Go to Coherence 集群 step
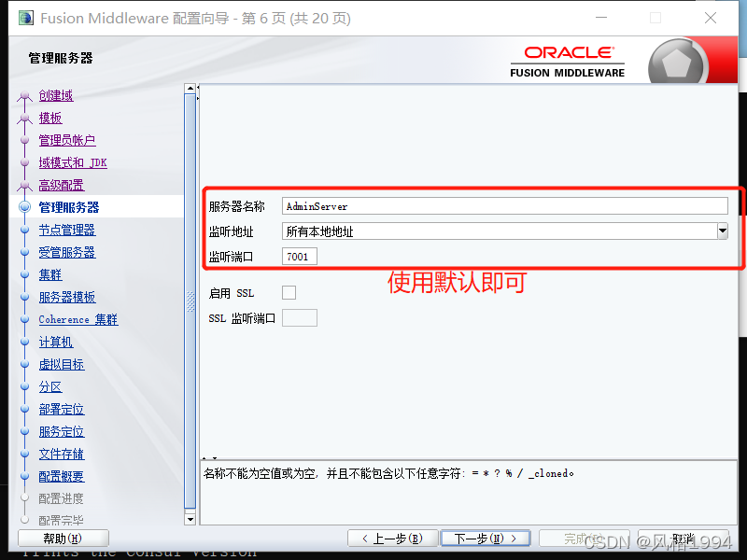This screenshot has width=747, height=560. (x=78, y=319)
